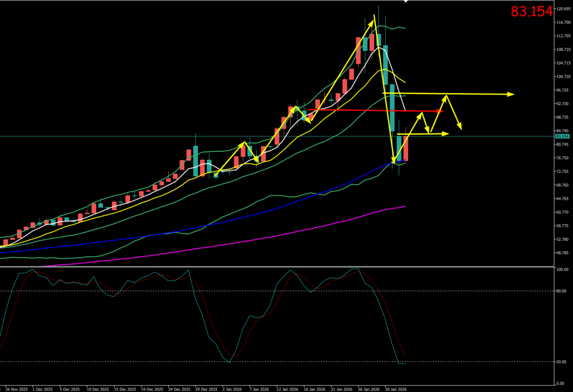Click the last red candle at far right
The height and width of the screenshot is (392, 573).
click(406, 148)
